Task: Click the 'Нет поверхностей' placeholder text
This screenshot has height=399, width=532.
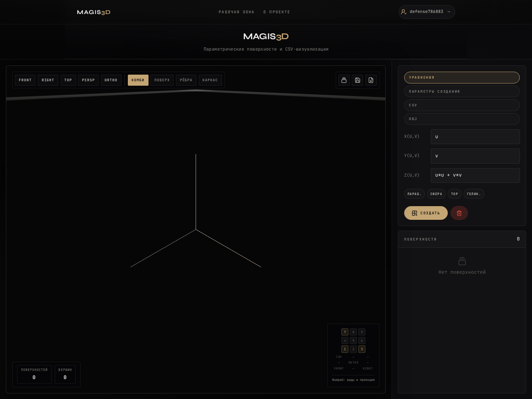Action: click(462, 272)
